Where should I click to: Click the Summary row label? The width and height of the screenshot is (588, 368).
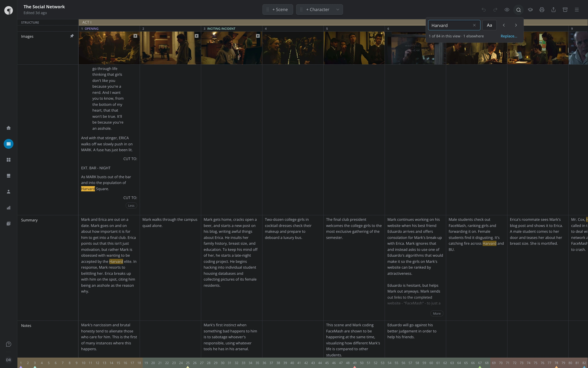(x=29, y=220)
